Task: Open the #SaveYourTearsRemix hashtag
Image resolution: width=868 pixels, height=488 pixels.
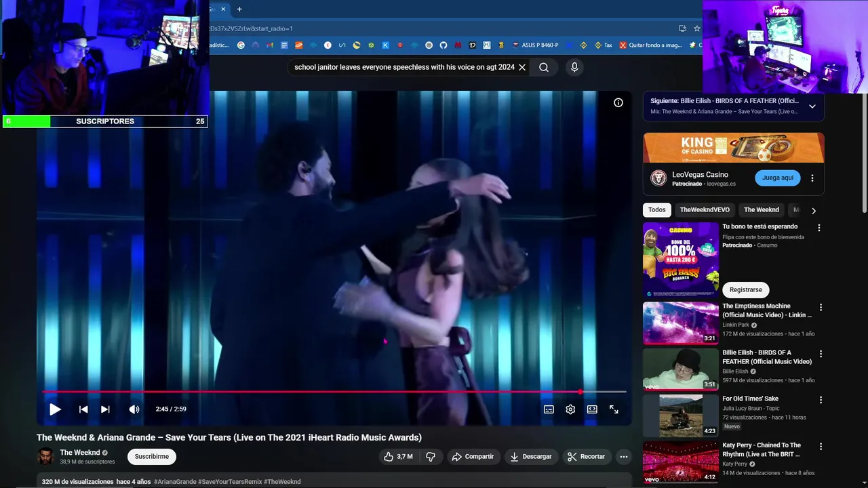Action: (x=230, y=482)
